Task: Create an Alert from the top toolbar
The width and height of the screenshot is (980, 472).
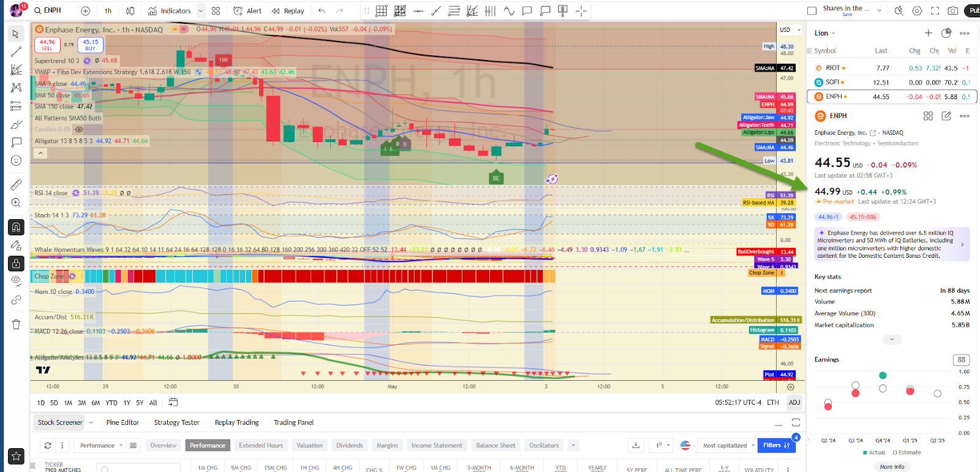Action: click(247, 11)
